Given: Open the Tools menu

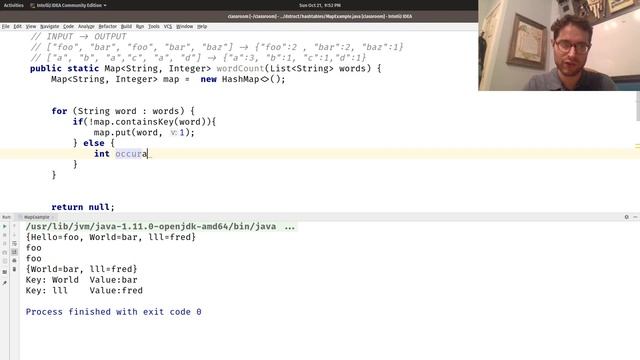Looking at the screenshot, I should [154, 27].
